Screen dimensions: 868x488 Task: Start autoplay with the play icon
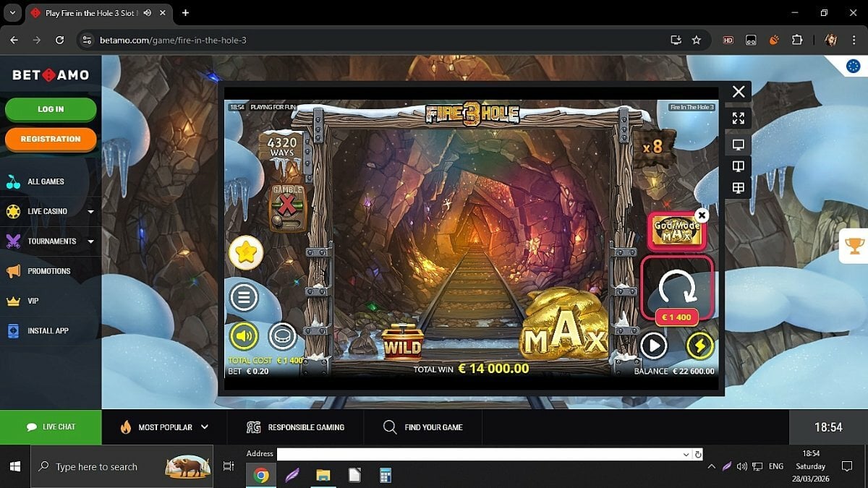click(653, 346)
